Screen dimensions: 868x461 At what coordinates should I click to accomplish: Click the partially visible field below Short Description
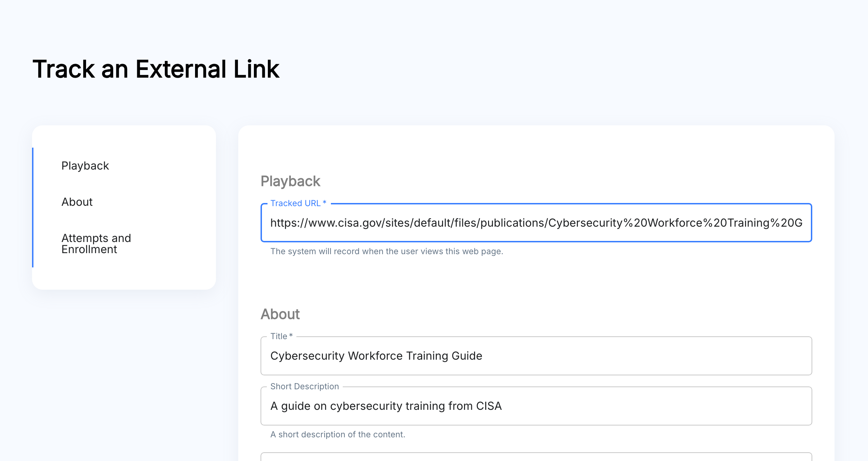[536, 457]
